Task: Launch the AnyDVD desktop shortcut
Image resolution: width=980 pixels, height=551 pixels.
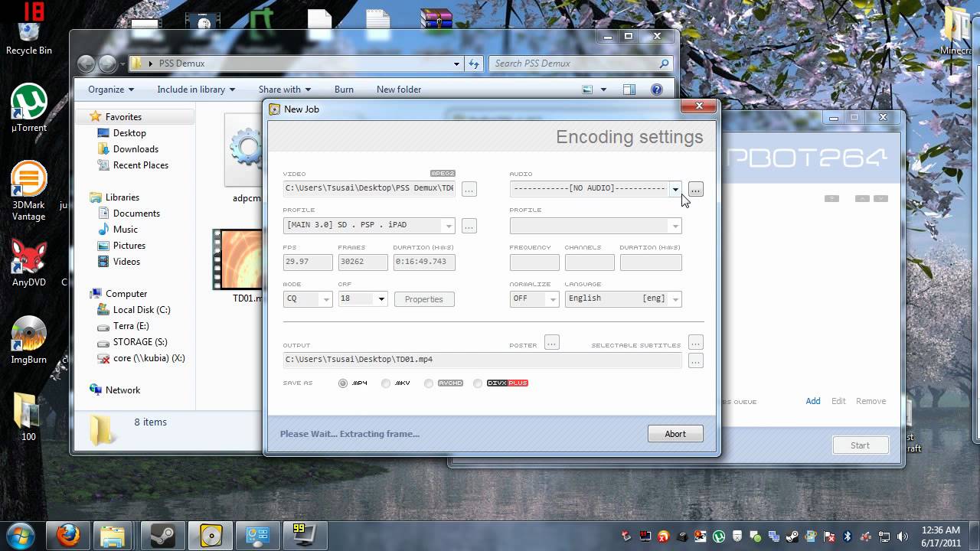Action: click(x=29, y=263)
